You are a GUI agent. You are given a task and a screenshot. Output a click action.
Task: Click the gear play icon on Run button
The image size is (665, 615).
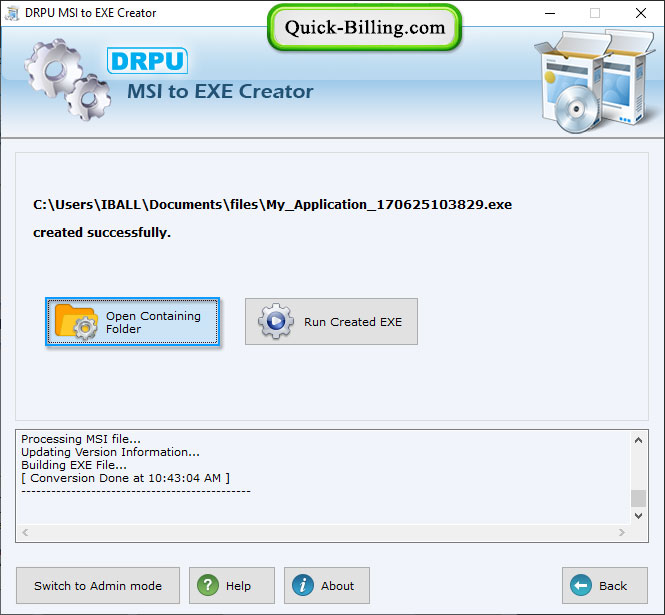(276, 321)
